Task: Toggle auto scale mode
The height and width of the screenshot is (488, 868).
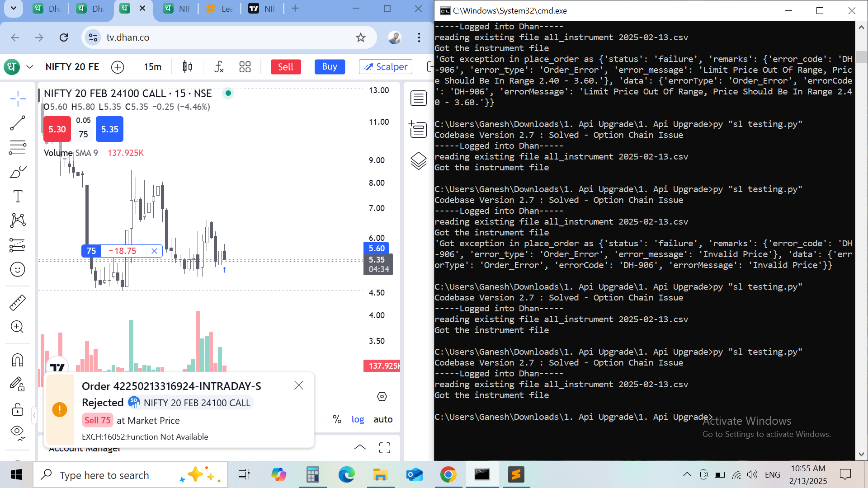Action: coord(383,419)
